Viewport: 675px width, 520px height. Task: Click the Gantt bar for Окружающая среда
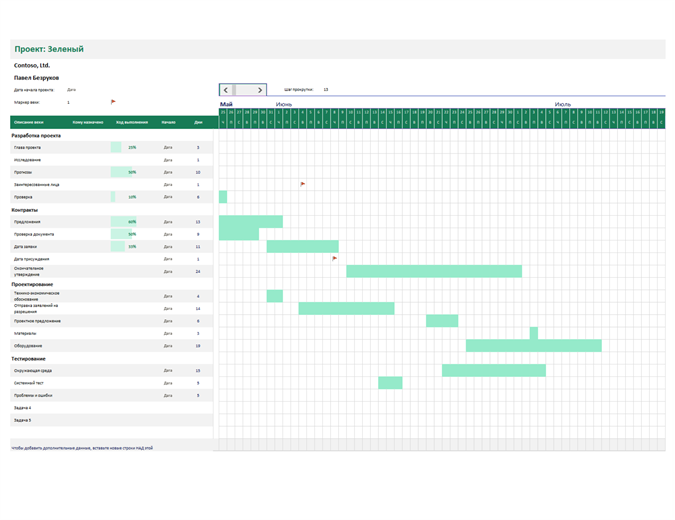tap(494, 370)
